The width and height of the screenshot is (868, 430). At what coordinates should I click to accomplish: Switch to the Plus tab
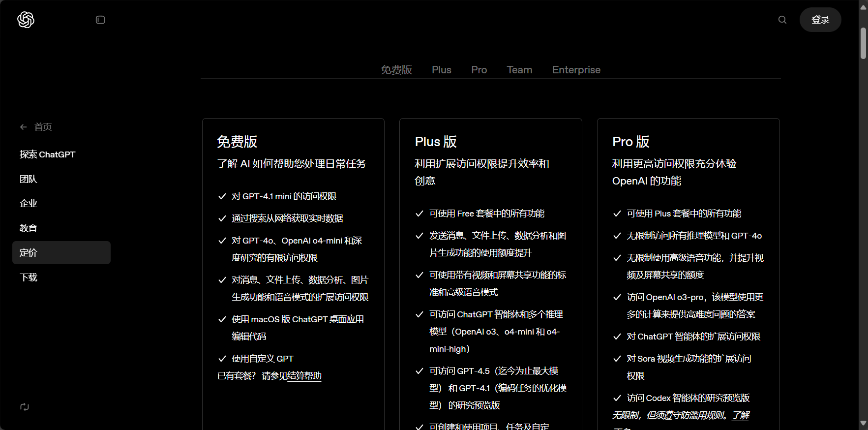442,70
